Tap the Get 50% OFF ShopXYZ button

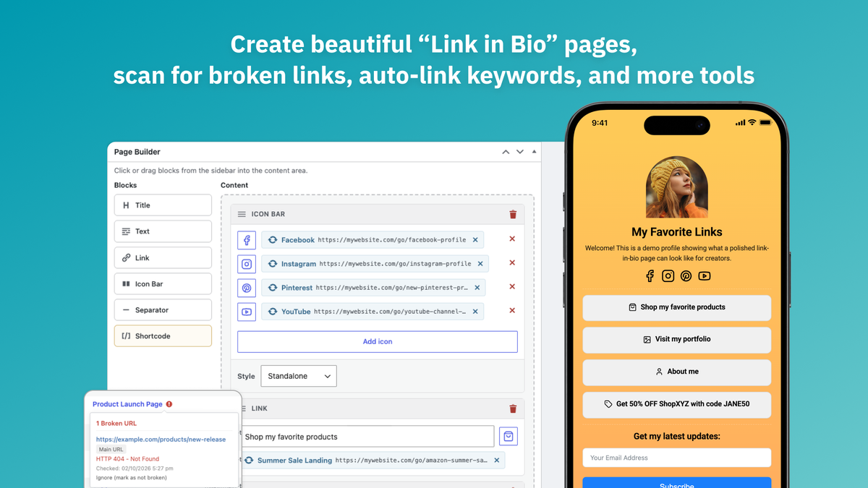tap(676, 404)
